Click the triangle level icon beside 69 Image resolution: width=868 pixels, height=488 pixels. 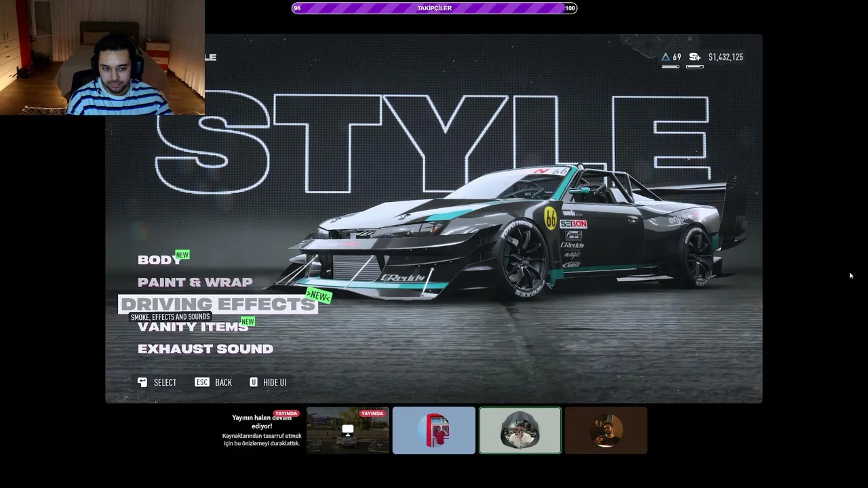point(666,57)
